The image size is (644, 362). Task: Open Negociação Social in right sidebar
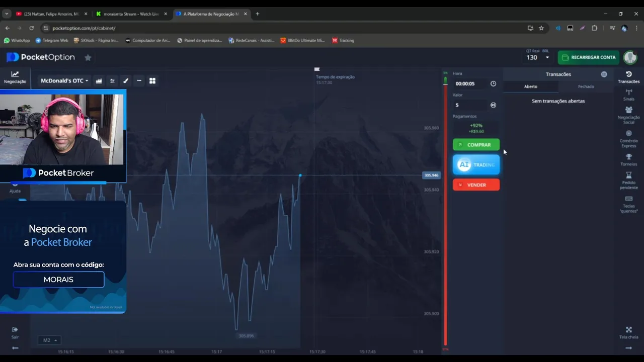628,115
